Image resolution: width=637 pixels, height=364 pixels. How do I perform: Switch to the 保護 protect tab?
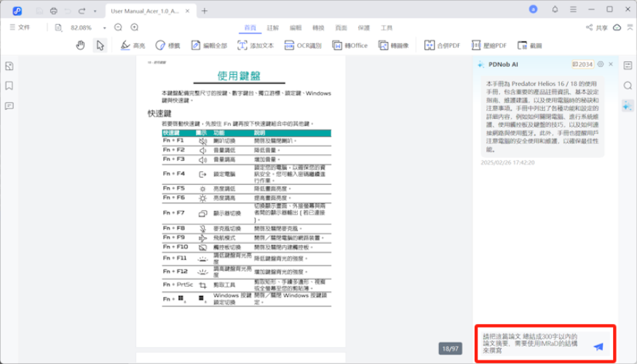[x=363, y=28]
